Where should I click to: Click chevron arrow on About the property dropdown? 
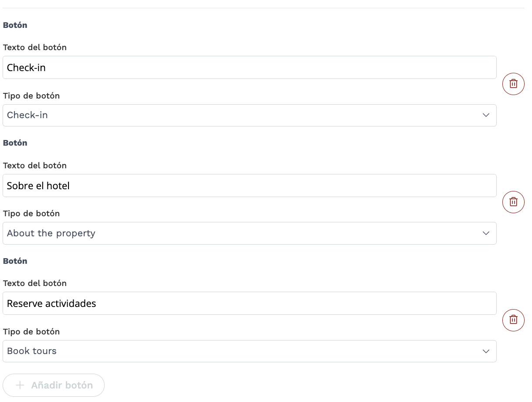[486, 233]
